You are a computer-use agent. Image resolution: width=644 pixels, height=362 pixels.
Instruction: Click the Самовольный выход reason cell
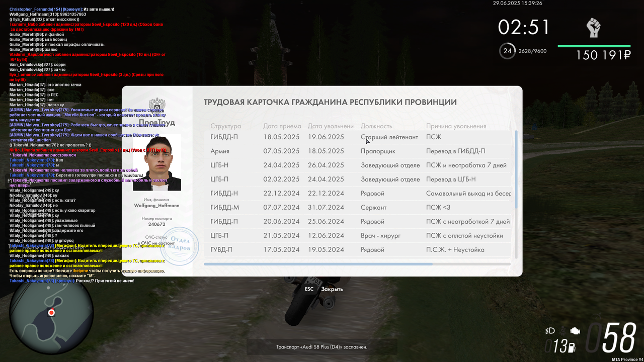468,193
